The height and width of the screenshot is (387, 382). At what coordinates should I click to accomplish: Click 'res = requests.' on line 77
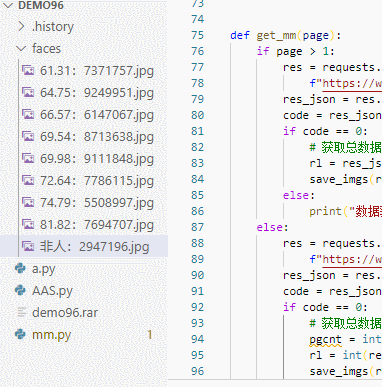332,68
